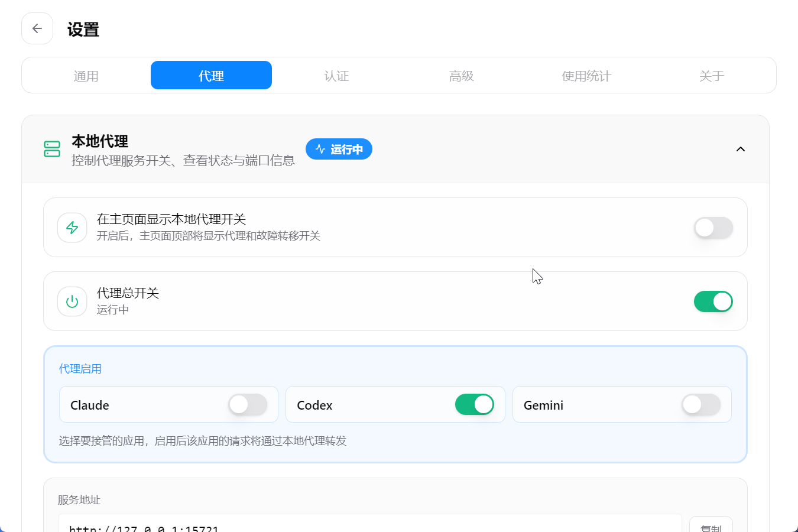This screenshot has width=798, height=532.
Task: Click the lightning bolt icon
Action: click(x=72, y=228)
